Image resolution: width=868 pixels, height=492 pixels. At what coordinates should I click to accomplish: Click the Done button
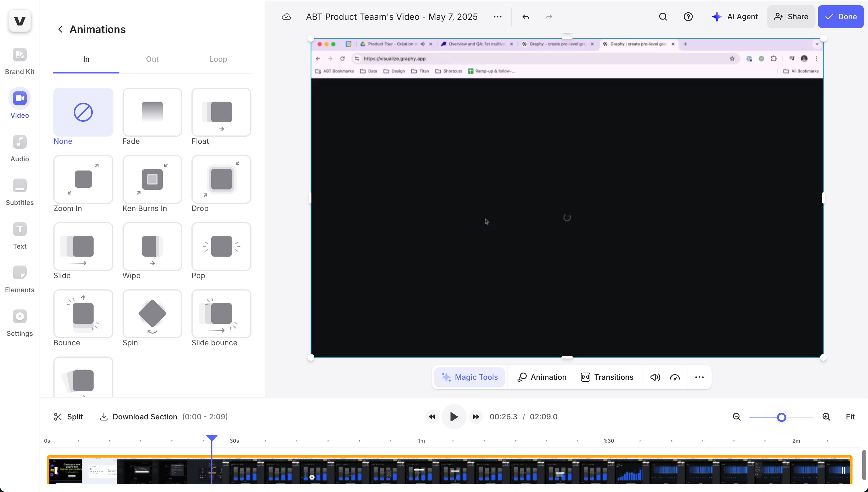tap(841, 17)
